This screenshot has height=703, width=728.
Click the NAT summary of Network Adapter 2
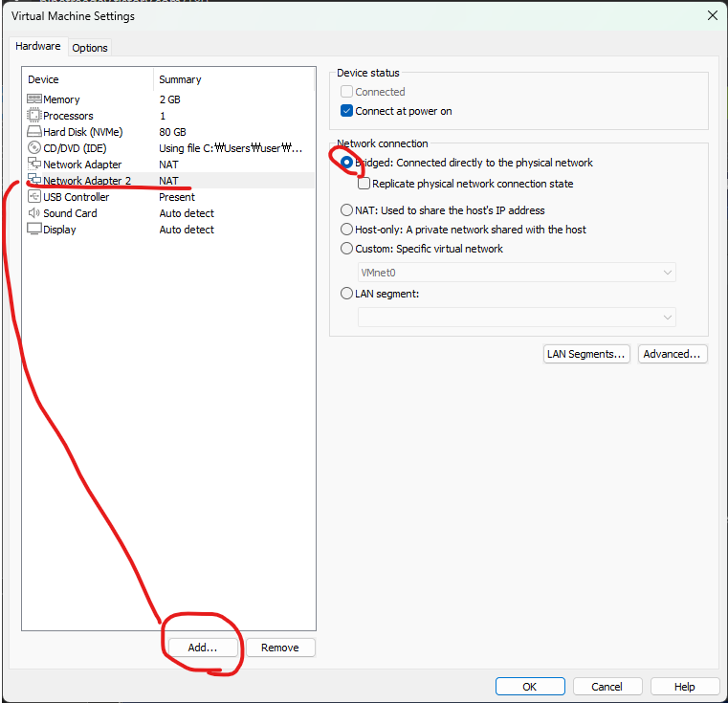pyautogui.click(x=168, y=181)
